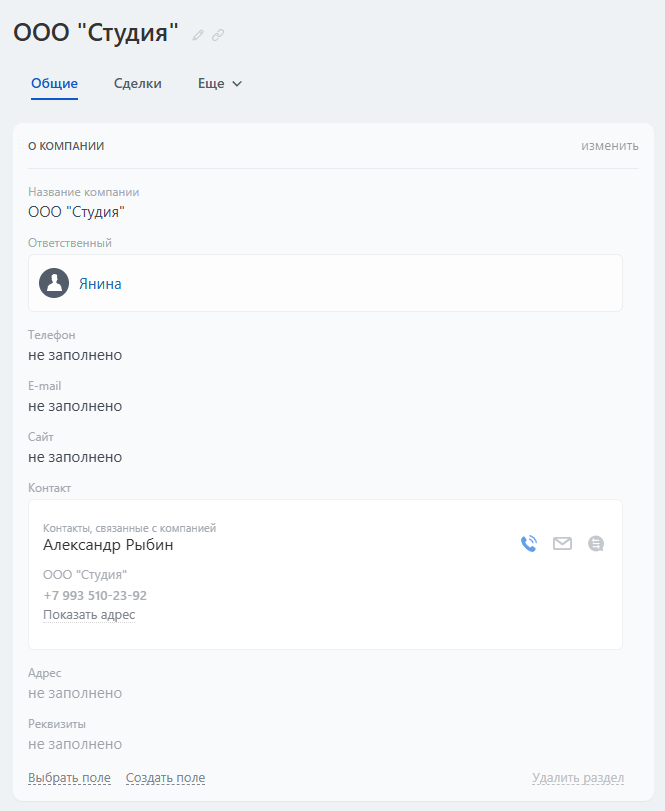
Task: Open chat with contact via message icon
Action: click(596, 544)
